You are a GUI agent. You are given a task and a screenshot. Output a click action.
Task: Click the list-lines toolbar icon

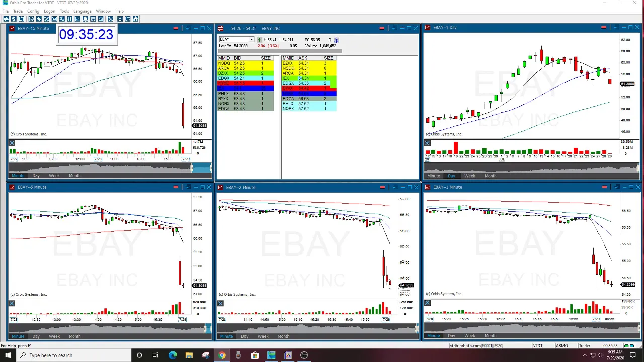tap(62, 19)
